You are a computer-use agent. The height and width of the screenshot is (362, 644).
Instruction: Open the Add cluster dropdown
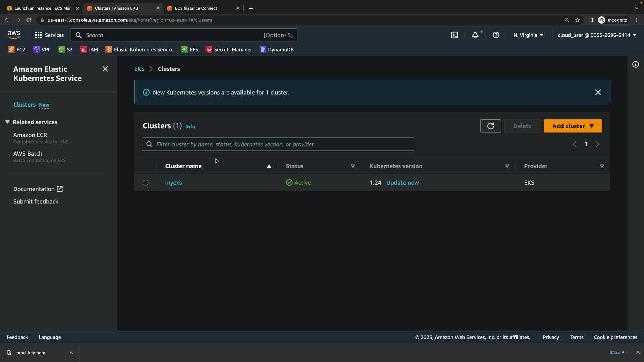(x=573, y=126)
